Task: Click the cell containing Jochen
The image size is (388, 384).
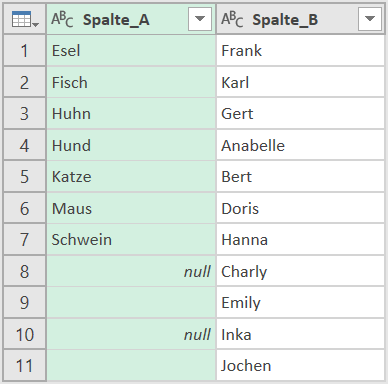Action: 300,365
